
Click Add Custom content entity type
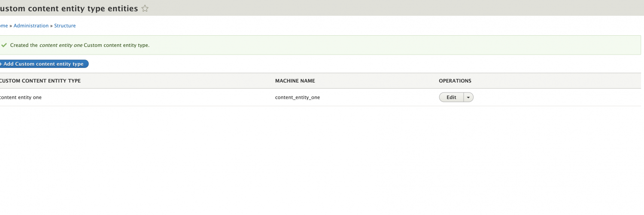43,64
